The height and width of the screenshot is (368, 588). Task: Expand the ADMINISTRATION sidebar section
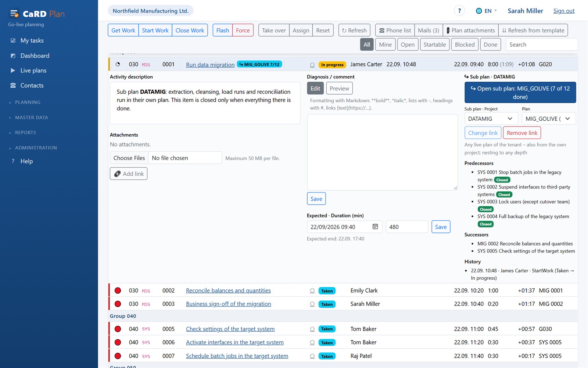coord(36,148)
